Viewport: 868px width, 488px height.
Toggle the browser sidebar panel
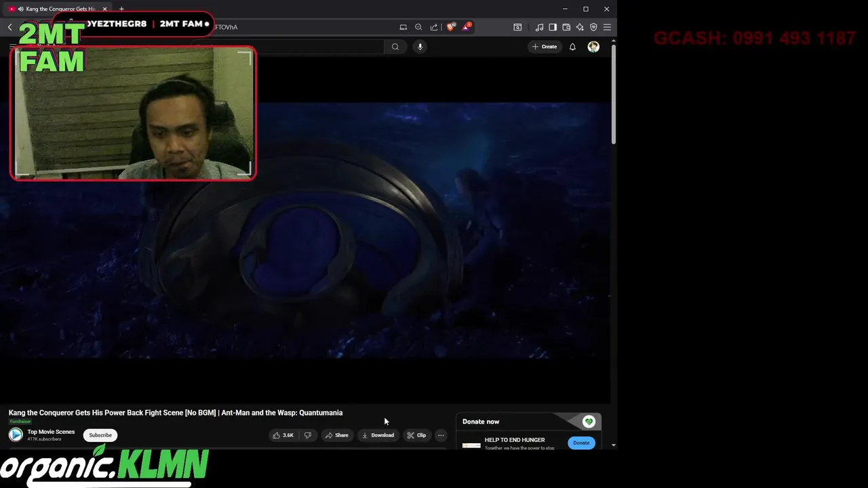click(553, 27)
